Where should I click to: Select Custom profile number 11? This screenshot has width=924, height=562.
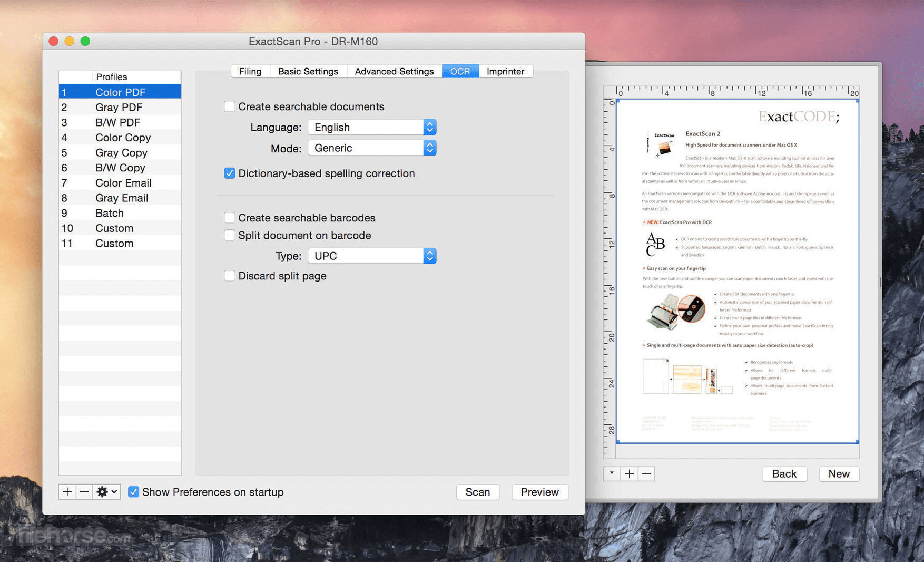(x=120, y=243)
